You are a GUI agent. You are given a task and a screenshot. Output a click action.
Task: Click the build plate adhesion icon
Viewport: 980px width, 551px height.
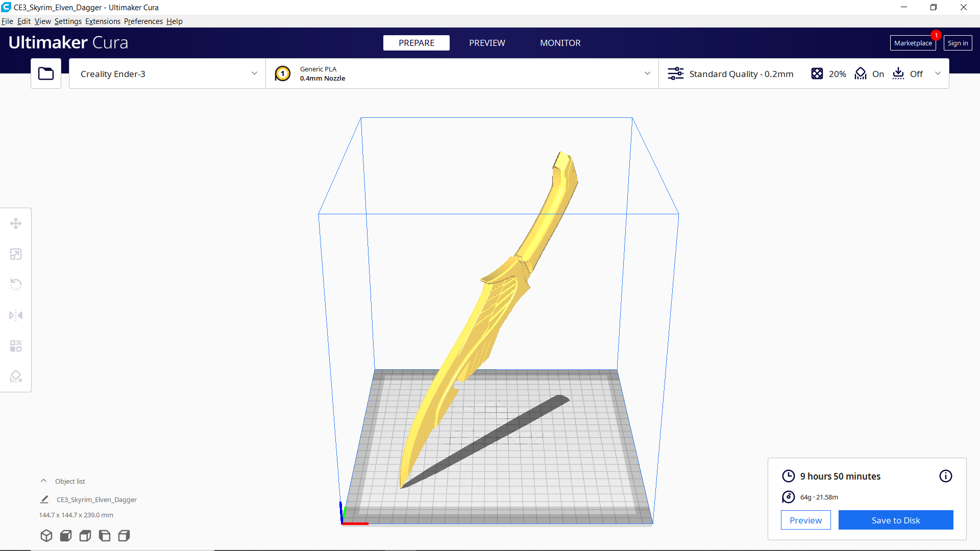pos(898,73)
